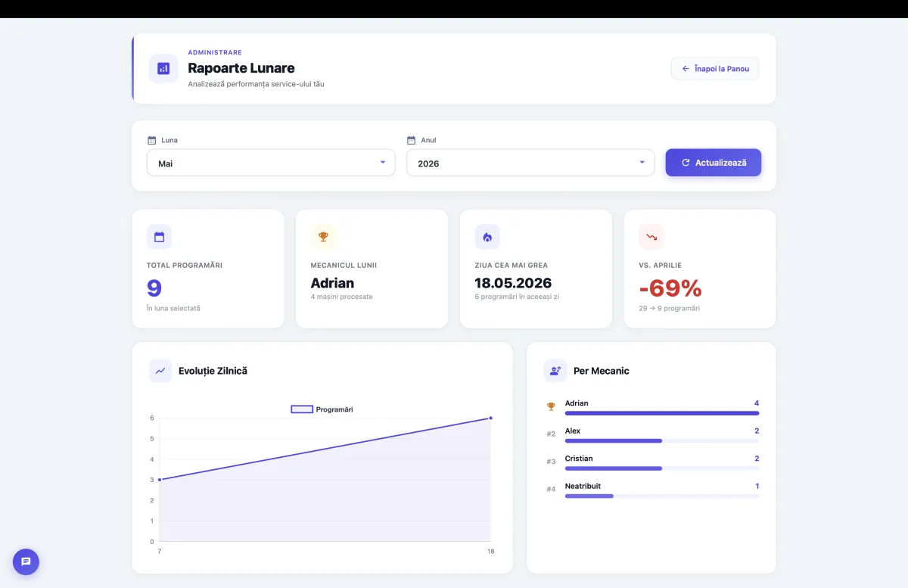Click the refresh icon in Actualizează button
Viewport: 908px width, 588px height.
click(686, 163)
